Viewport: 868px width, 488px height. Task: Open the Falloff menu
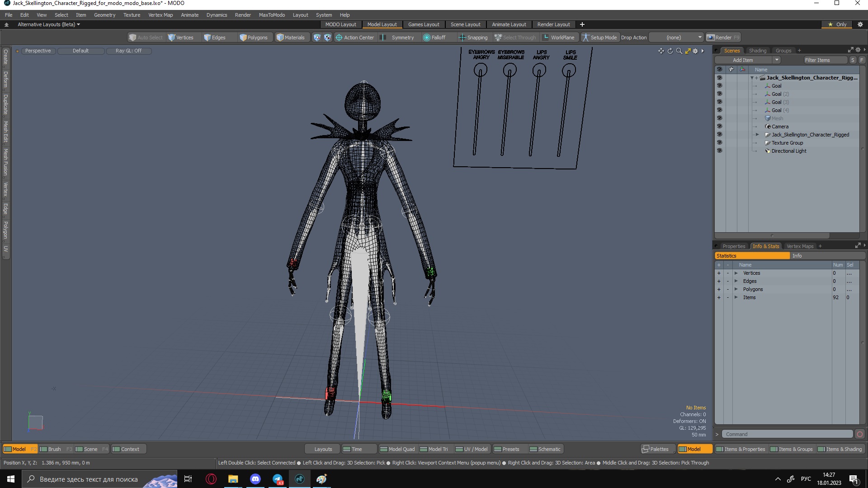[434, 38]
